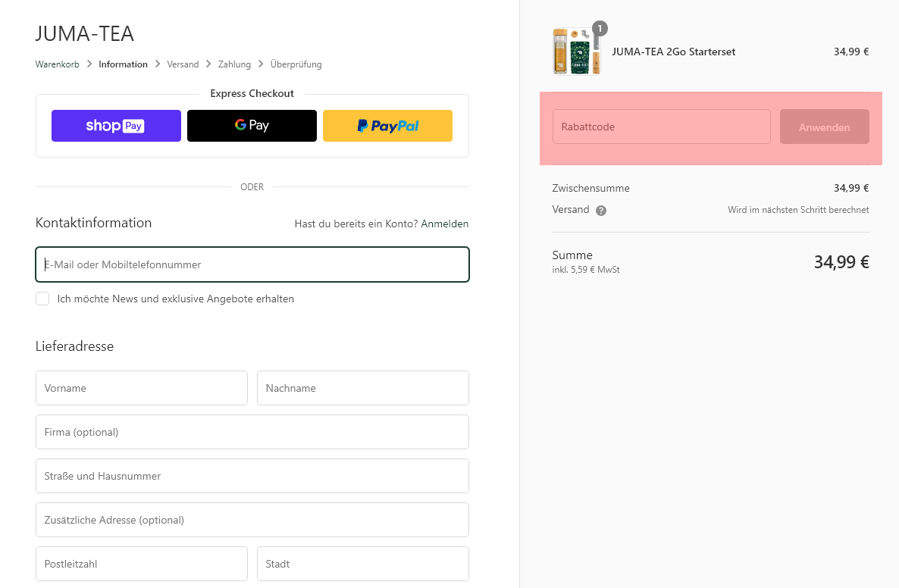Open the JUMA-TEA 2Go Starterset thumbnail
Screen dimensions: 899x588
576,52
